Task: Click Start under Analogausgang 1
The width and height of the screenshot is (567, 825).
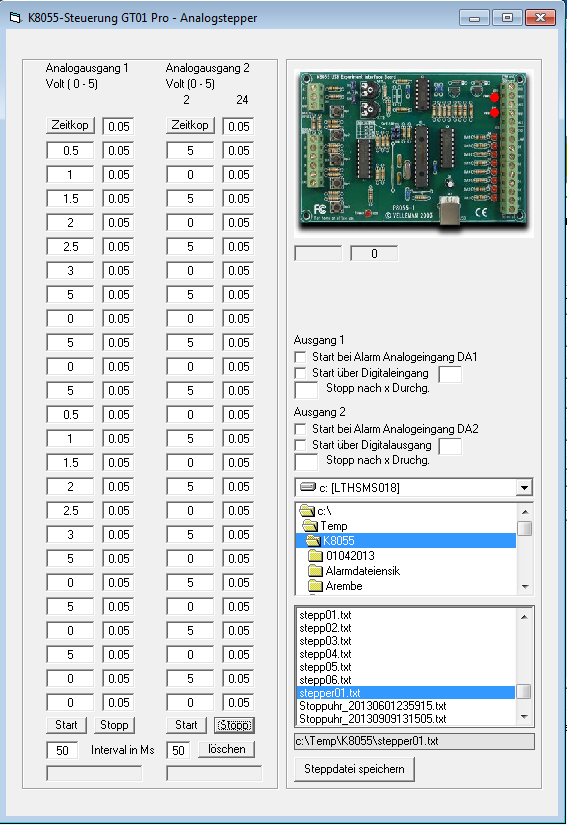Action: click(x=66, y=725)
